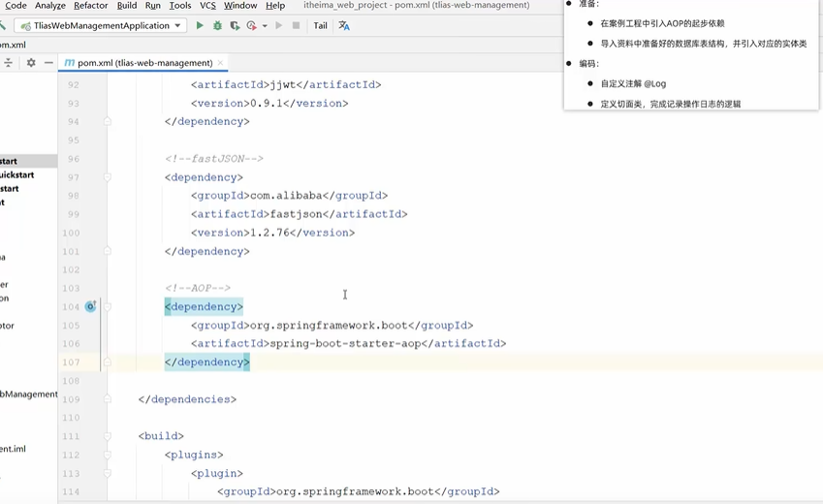Open the Run menu

[153, 5]
